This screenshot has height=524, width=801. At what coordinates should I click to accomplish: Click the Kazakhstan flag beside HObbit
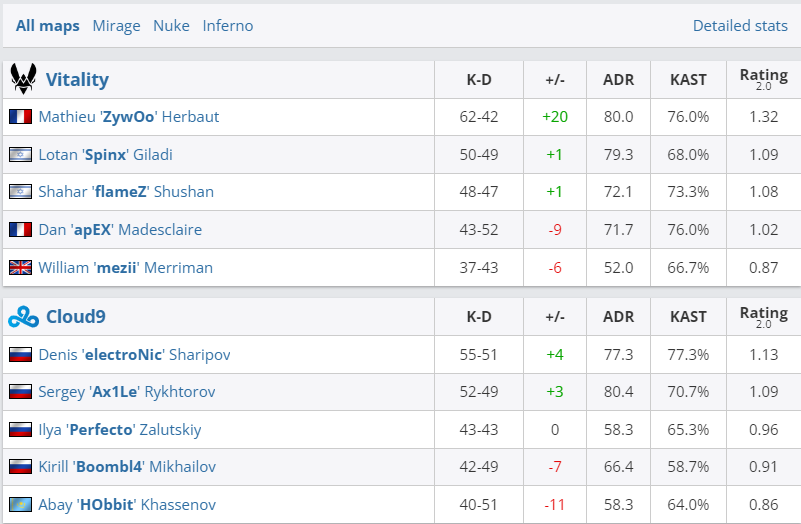[20, 505]
